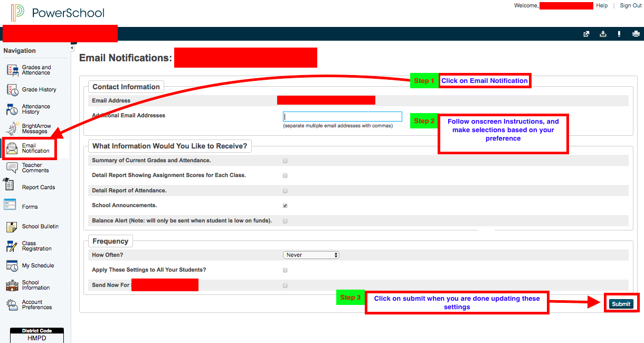Check Apply These Settings to All Students

pos(285,270)
